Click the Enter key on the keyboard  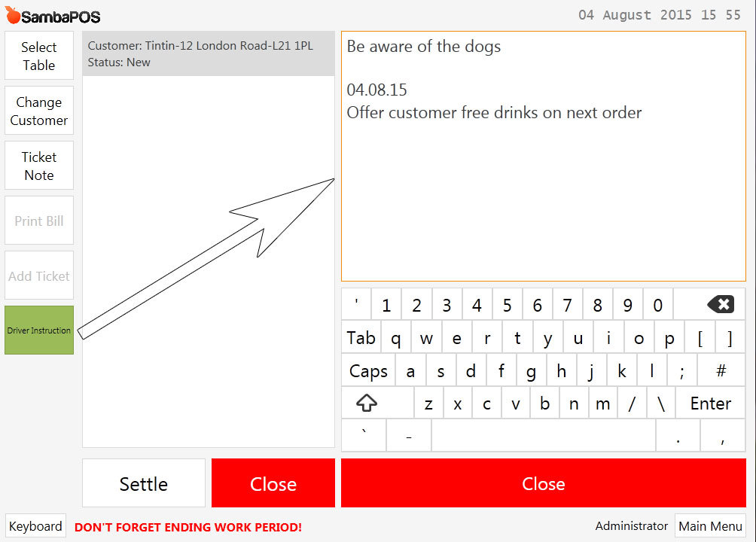coord(711,403)
